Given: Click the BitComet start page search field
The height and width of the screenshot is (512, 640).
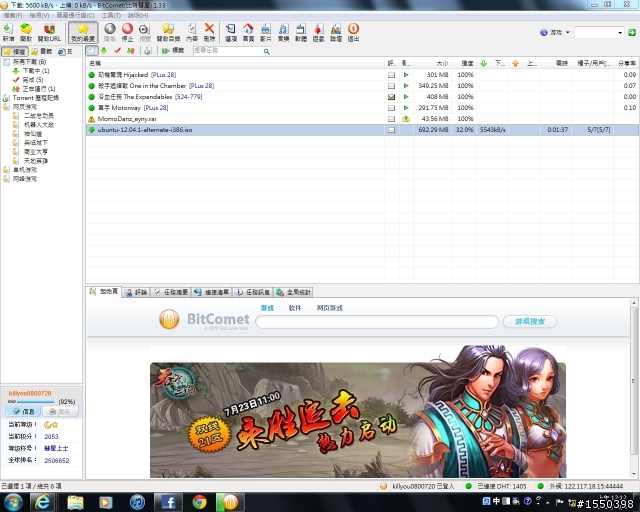Looking at the screenshot, I should [377, 322].
